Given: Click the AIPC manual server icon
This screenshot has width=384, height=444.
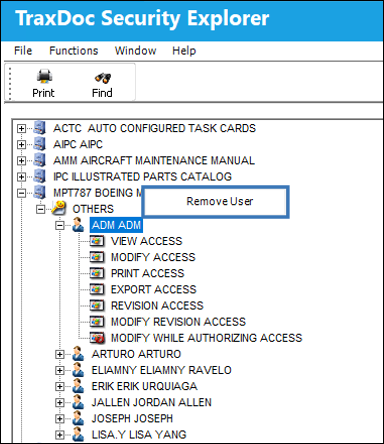Looking at the screenshot, I should tap(40, 144).
